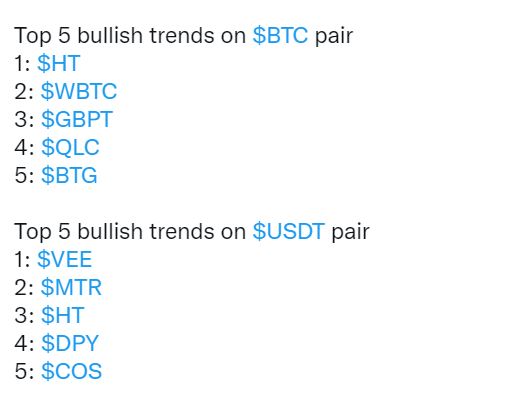Click the word 'pair' after $USDT
The height and width of the screenshot is (401, 526).
(351, 233)
